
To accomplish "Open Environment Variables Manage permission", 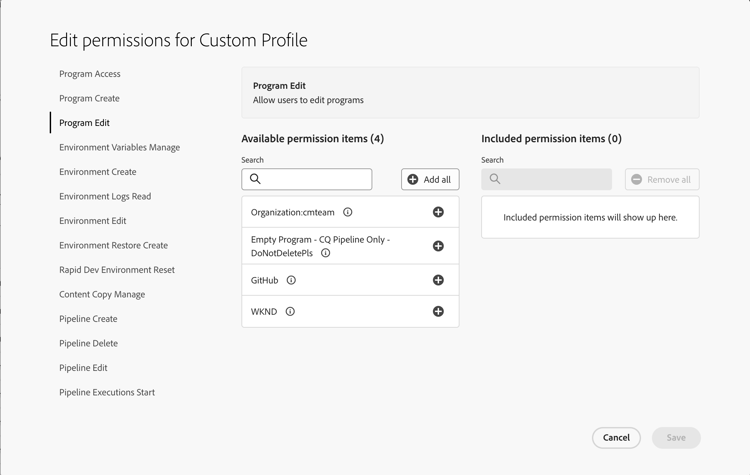I will (x=119, y=147).
